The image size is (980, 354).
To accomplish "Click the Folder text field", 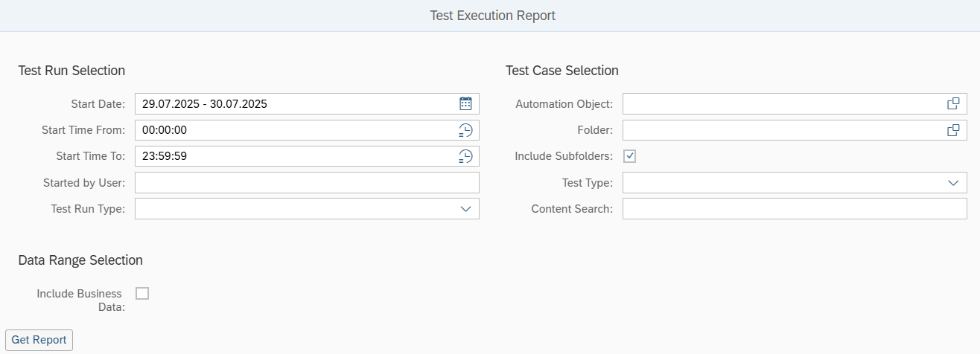I will [x=778, y=130].
